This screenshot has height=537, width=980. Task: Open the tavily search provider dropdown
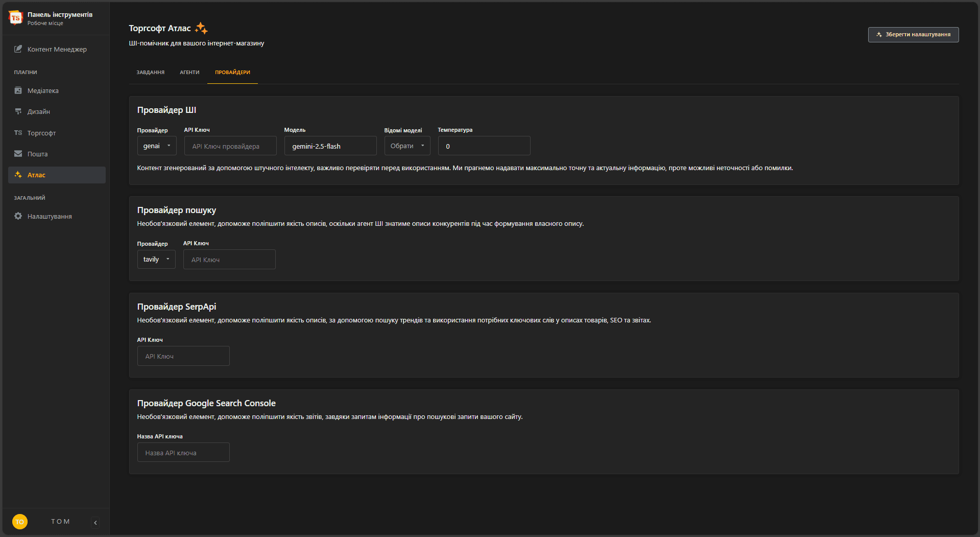156,259
